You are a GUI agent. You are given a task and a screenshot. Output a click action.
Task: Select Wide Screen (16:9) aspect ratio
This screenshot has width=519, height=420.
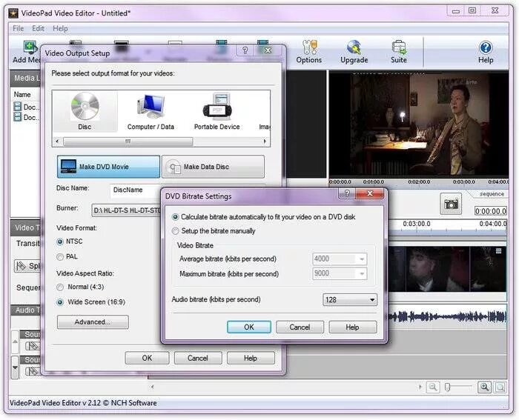click(x=60, y=302)
